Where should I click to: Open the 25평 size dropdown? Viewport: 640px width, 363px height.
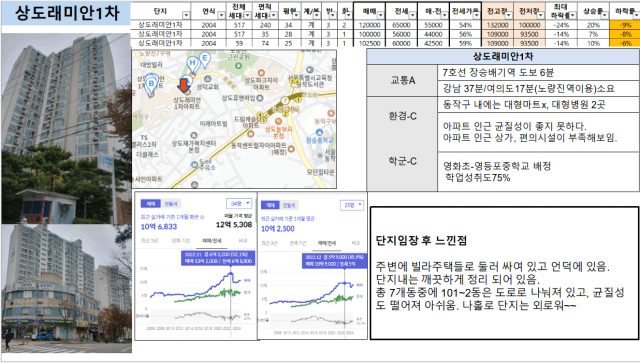pos(351,205)
